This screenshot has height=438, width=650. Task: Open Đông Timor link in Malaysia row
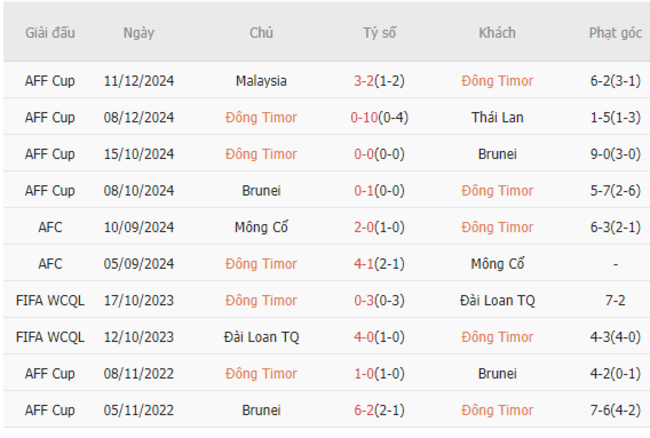(x=497, y=81)
